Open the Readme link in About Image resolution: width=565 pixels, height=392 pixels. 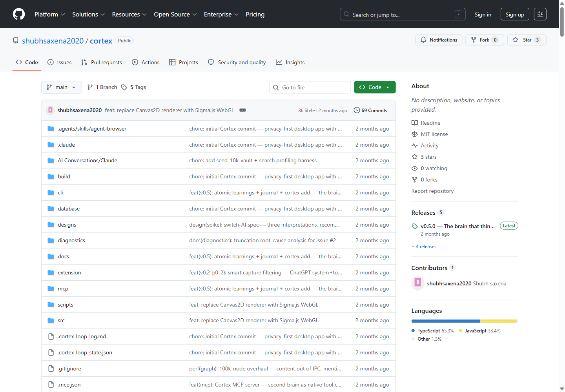click(426, 123)
